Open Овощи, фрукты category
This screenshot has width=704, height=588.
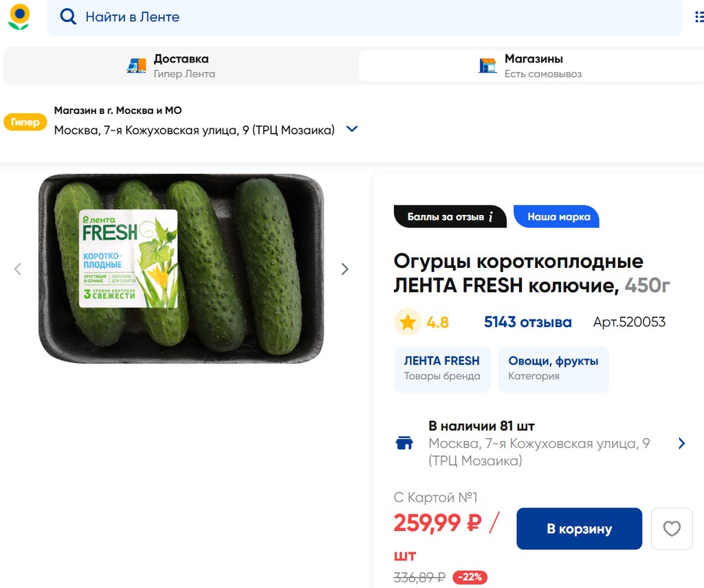[x=553, y=368]
